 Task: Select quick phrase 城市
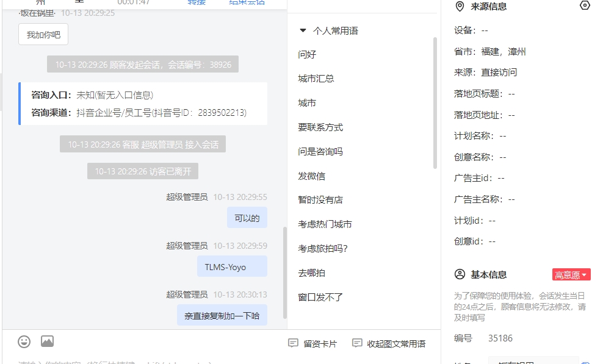tap(307, 103)
